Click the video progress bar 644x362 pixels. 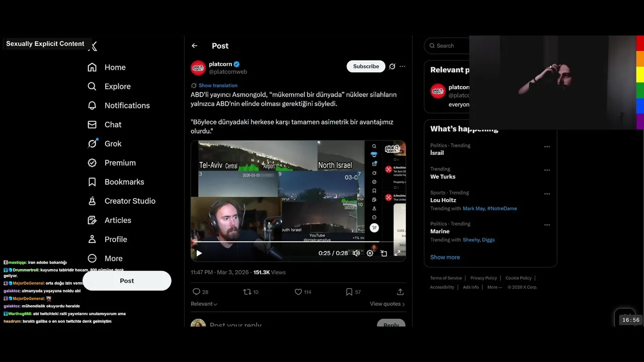[298, 242]
